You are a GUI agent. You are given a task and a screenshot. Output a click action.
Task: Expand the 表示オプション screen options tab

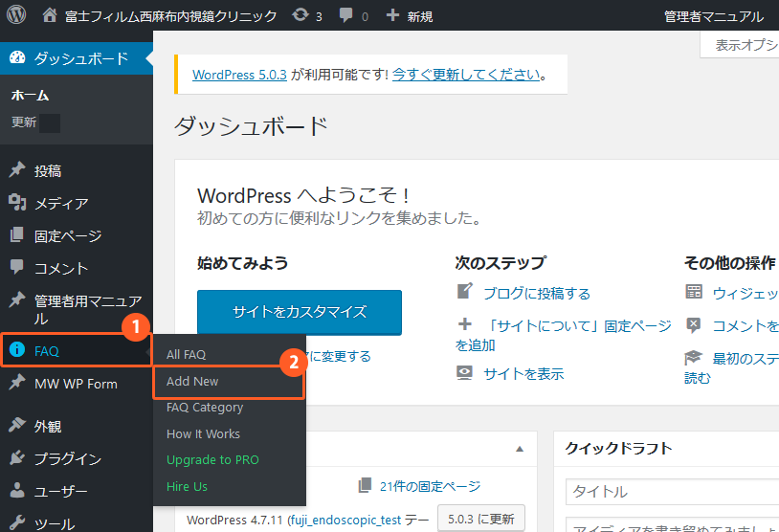pos(739,45)
